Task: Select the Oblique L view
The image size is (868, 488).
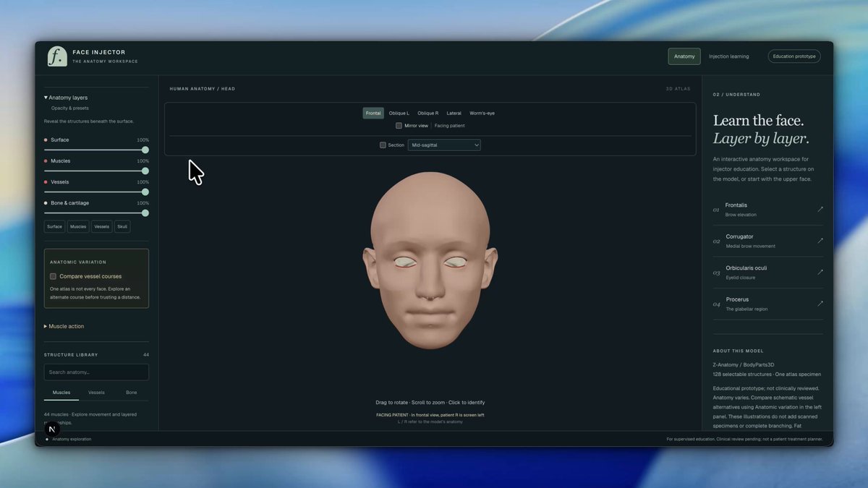Action: pyautogui.click(x=399, y=113)
